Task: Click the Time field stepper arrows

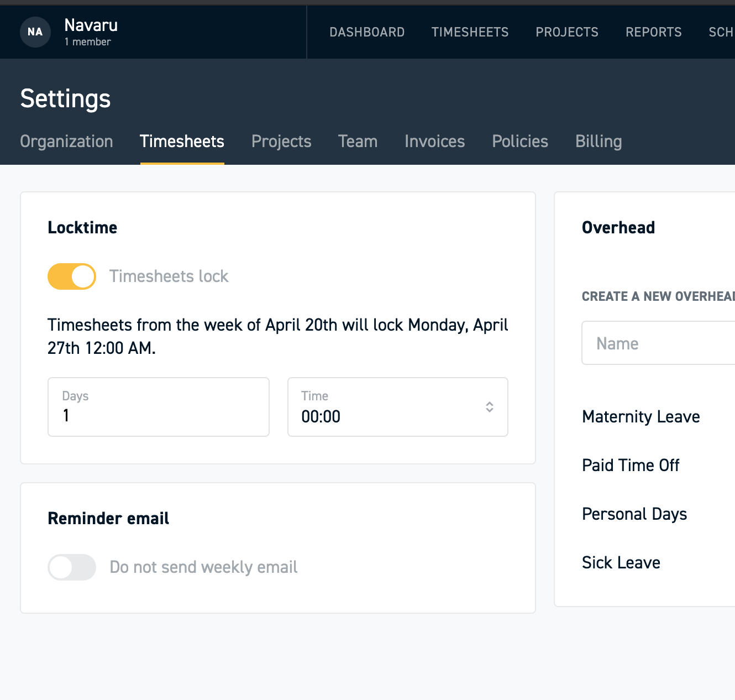Action: (x=490, y=407)
